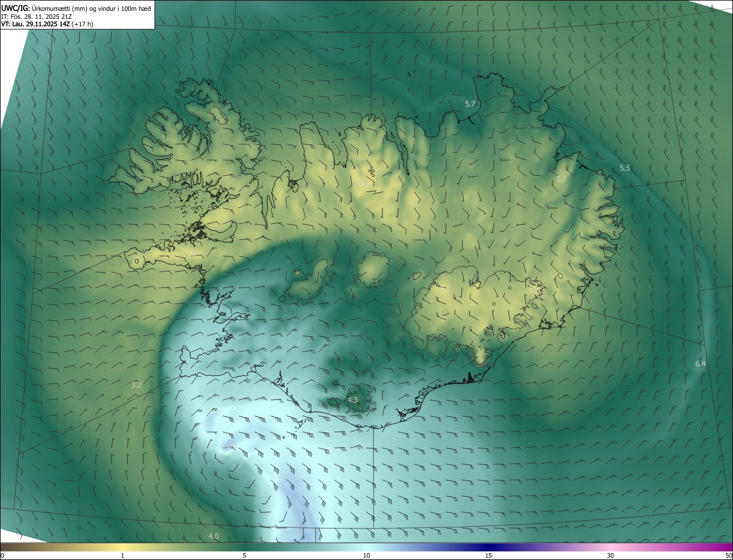Click the '5' tick label on the color scale
Viewport: 733px width, 560px height.
245,555
